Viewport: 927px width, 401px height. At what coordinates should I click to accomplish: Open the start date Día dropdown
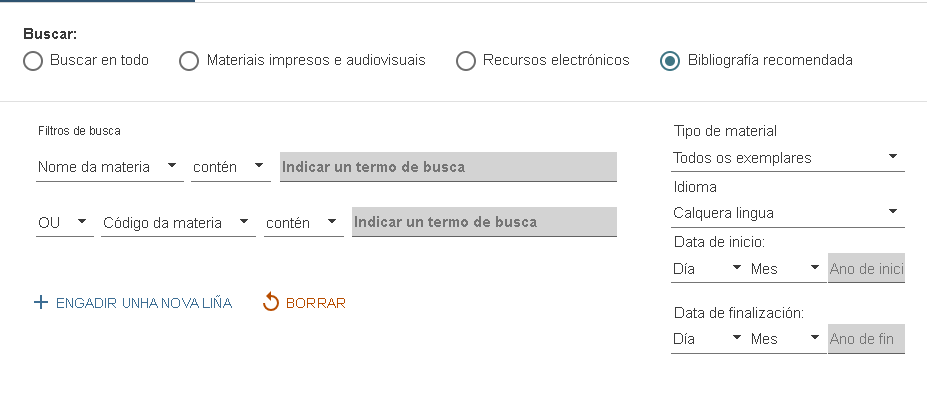pyautogui.click(x=707, y=269)
